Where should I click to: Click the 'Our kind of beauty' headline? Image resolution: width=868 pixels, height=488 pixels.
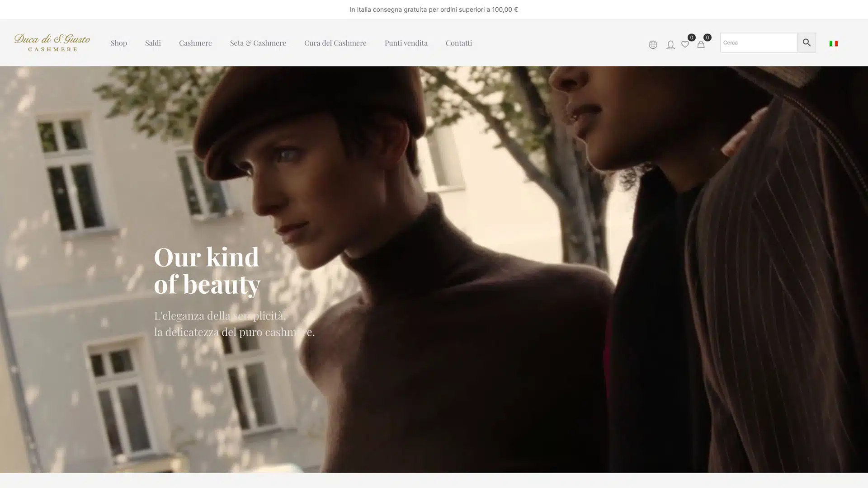(x=207, y=270)
